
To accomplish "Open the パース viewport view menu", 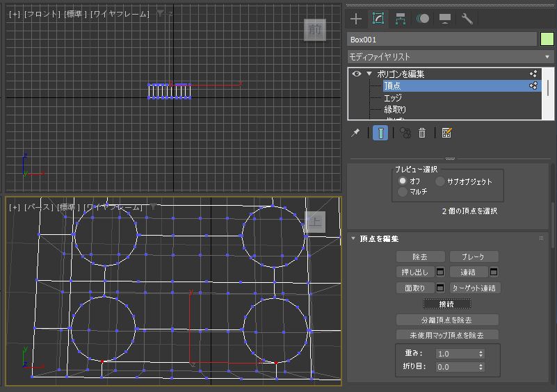I will tap(38, 207).
